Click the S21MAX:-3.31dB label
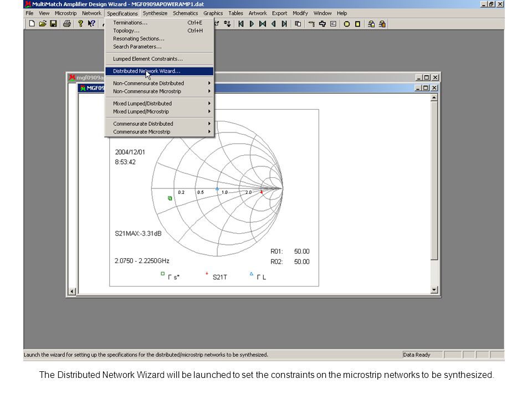This screenshot has width=532, height=399. click(x=138, y=233)
